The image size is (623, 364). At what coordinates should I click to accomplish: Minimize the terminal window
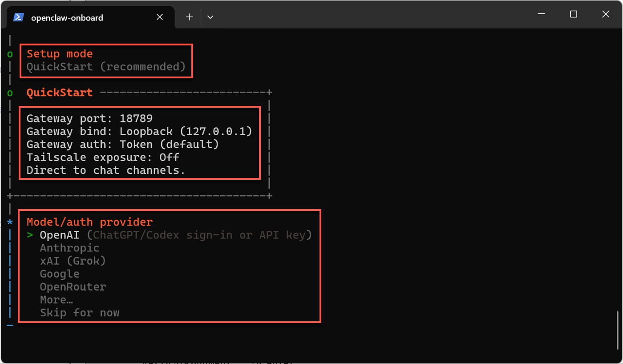[x=542, y=14]
